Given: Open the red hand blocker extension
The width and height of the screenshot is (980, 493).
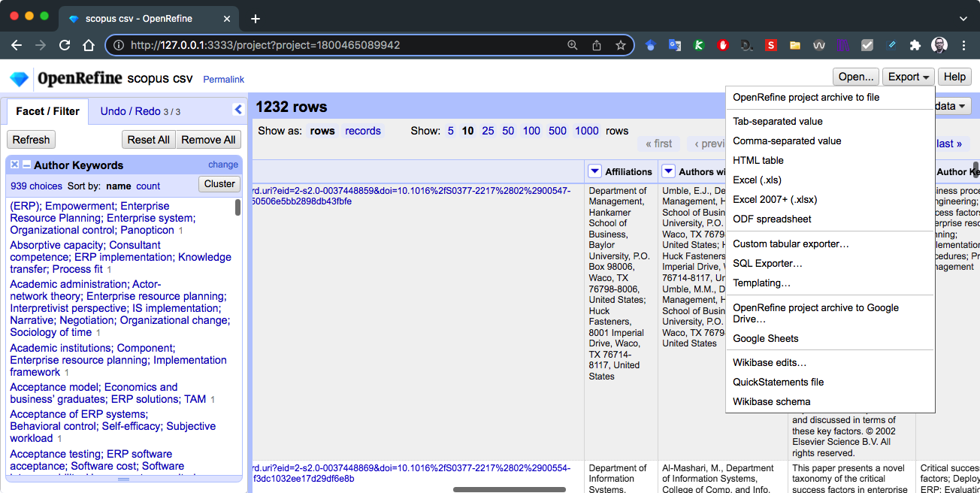Looking at the screenshot, I should pos(723,45).
